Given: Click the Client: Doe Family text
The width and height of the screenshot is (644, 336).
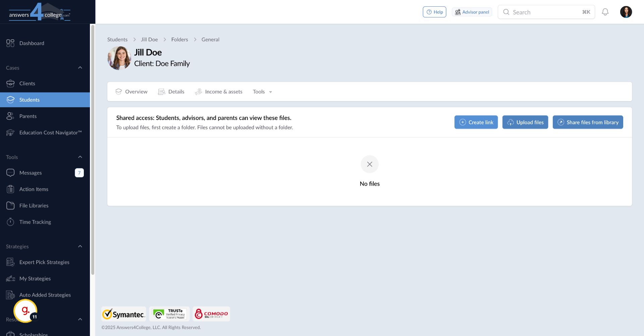Looking at the screenshot, I should coord(162,64).
